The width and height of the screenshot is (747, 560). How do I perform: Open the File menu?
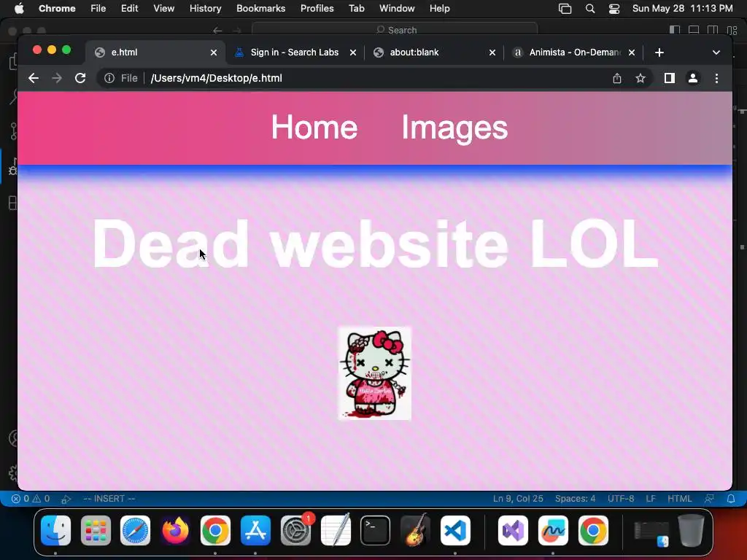click(x=98, y=9)
